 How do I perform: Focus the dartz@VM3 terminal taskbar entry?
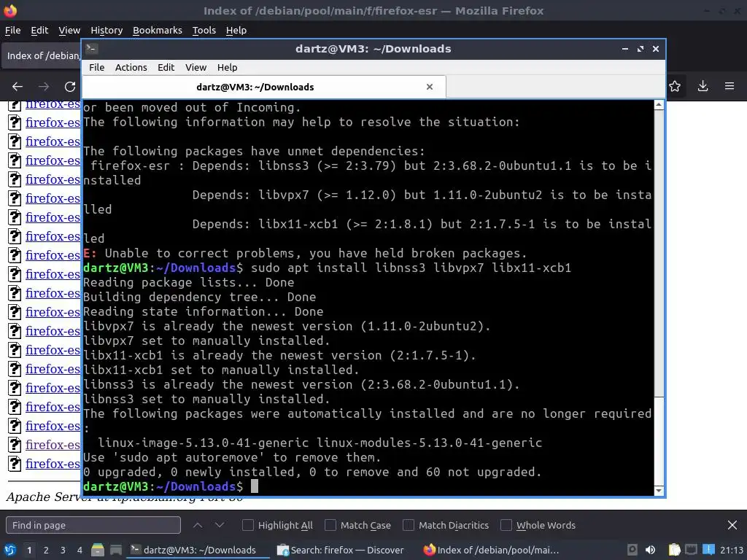click(198, 550)
